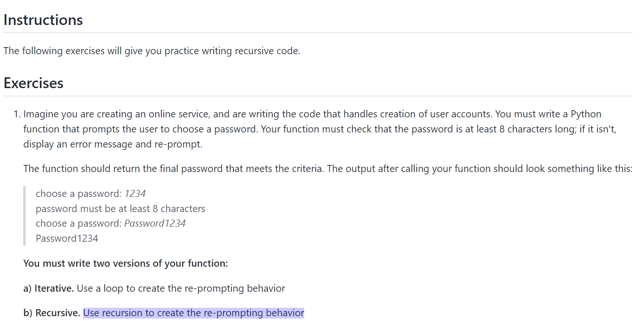Viewport: 644px width, 336px height.
Task: Click the sentence about practice writing recursive code
Action: [152, 51]
